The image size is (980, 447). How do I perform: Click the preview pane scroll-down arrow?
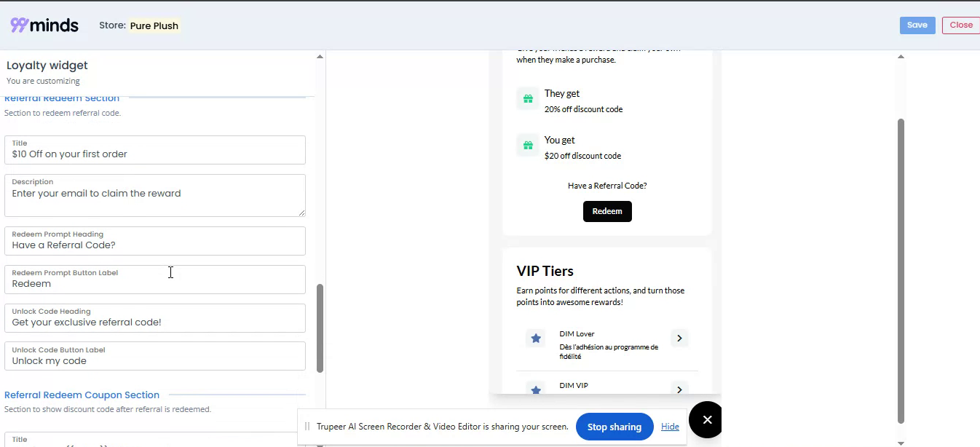point(901,442)
